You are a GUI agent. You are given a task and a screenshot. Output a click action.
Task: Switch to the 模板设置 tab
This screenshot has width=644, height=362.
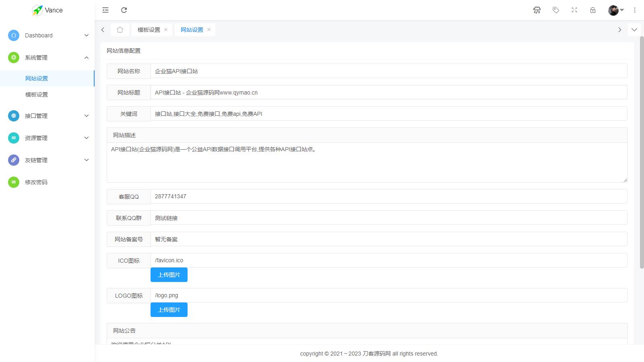tap(148, 29)
